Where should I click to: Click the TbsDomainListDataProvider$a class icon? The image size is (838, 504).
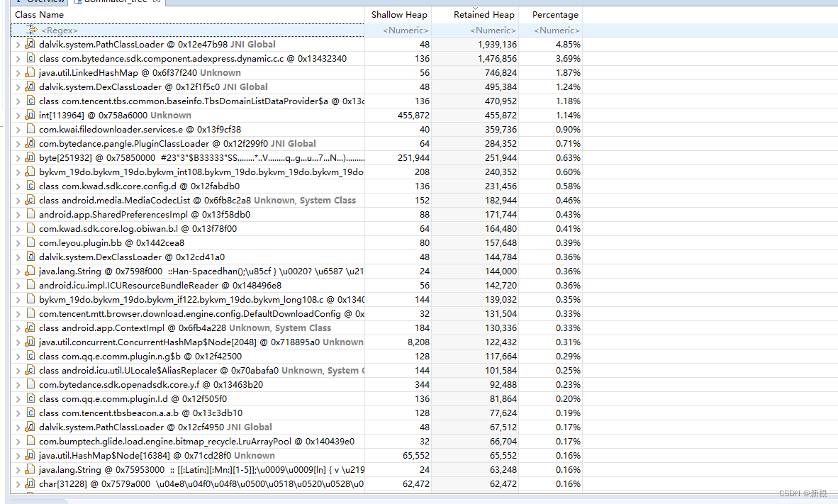30,101
